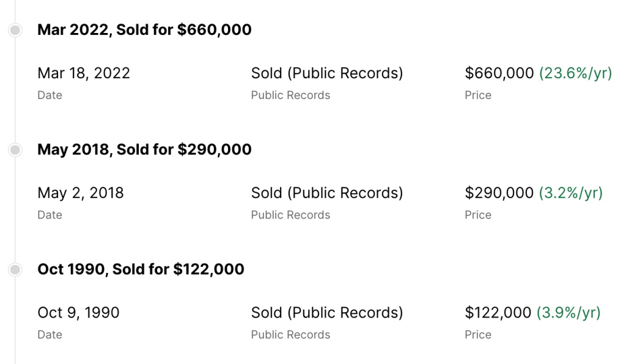
Task: Click 'Sold (Public Records)' in the 1990 entry
Action: pos(327,313)
